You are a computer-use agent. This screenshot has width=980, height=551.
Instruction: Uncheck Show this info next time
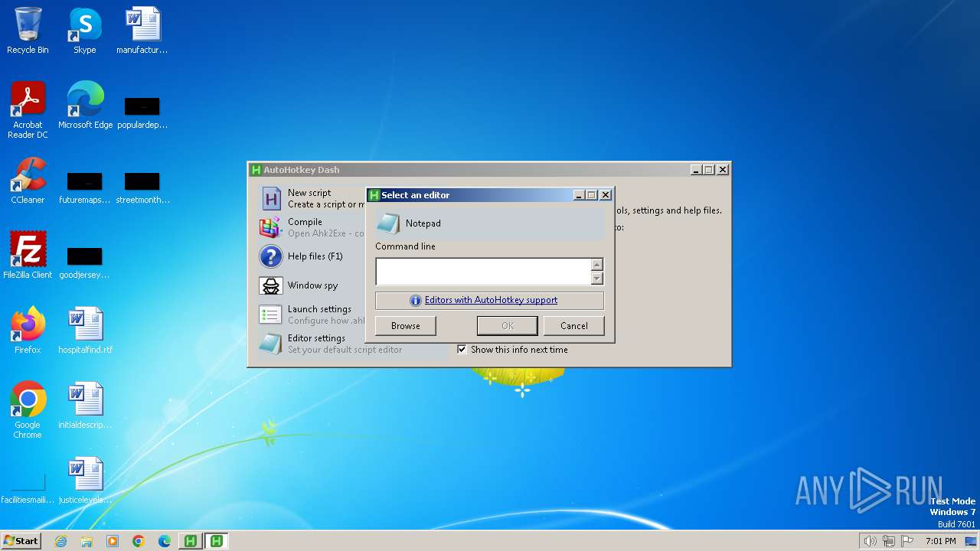click(x=462, y=350)
